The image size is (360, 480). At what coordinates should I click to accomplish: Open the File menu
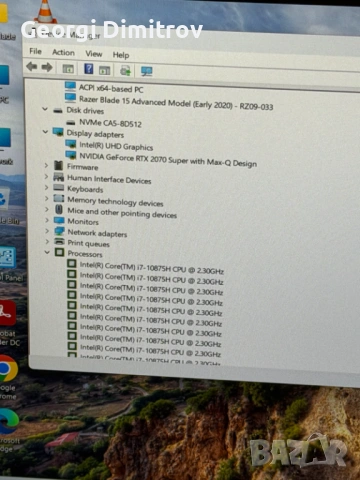35,51
